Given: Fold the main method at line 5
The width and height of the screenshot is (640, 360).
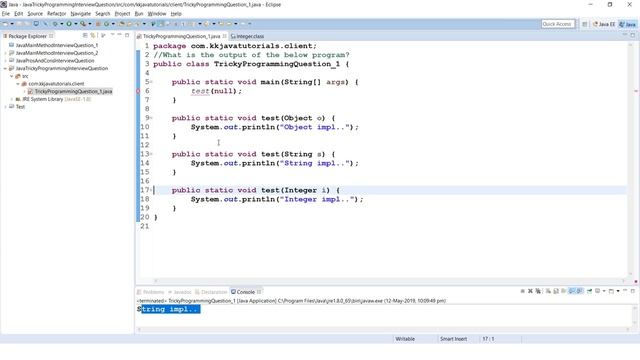Looking at the screenshot, I should tap(151, 82).
